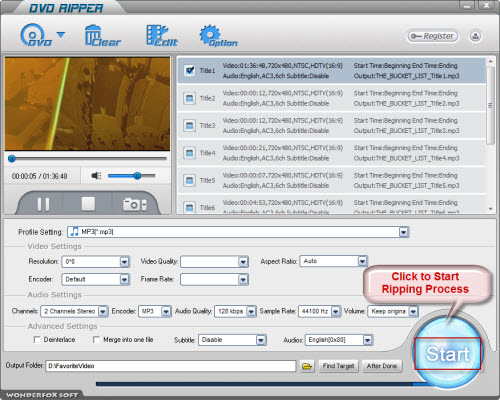Select Title5 Video 00:00:07 info text
Screen dimensions: 500x400
(x=283, y=175)
